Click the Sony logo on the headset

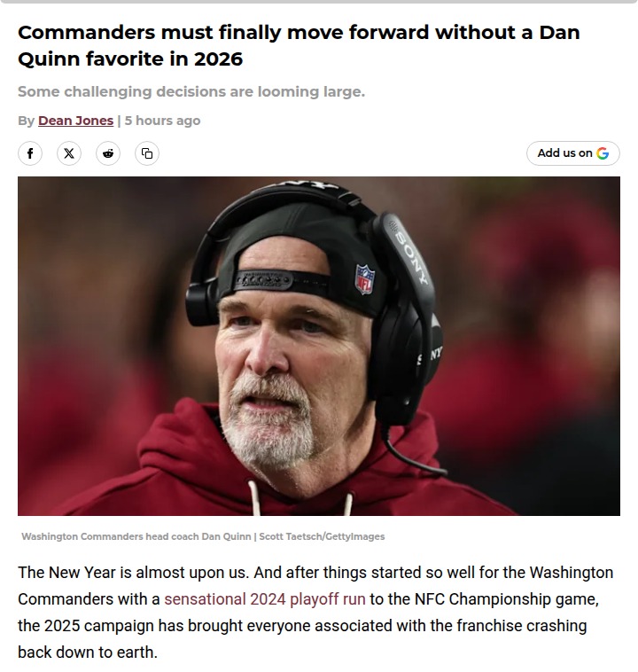(x=409, y=255)
